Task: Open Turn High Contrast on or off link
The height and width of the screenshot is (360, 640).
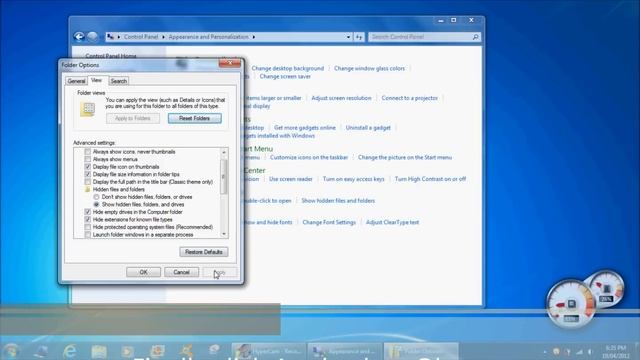Action: (430, 179)
